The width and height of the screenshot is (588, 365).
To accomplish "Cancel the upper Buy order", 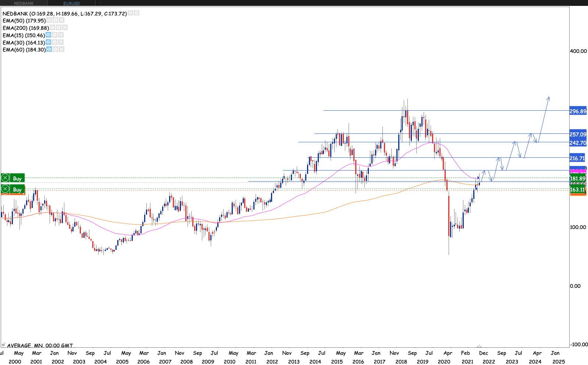I will pyautogui.click(x=5, y=179).
